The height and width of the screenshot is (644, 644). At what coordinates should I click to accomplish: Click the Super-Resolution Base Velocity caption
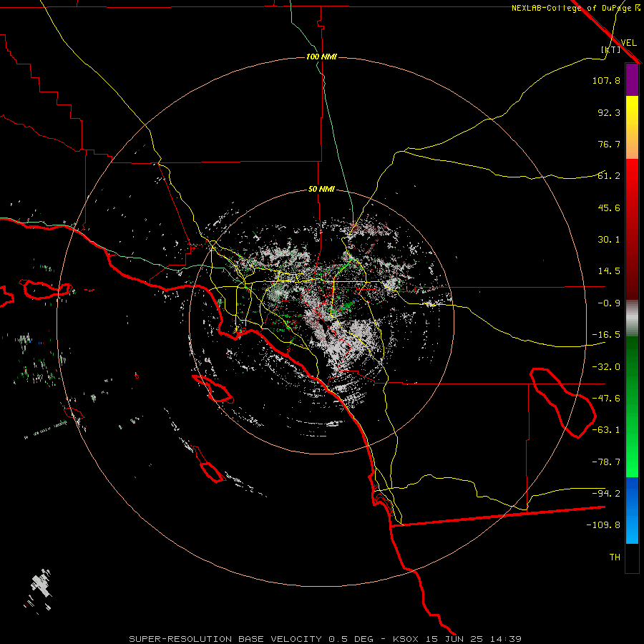coord(325,639)
